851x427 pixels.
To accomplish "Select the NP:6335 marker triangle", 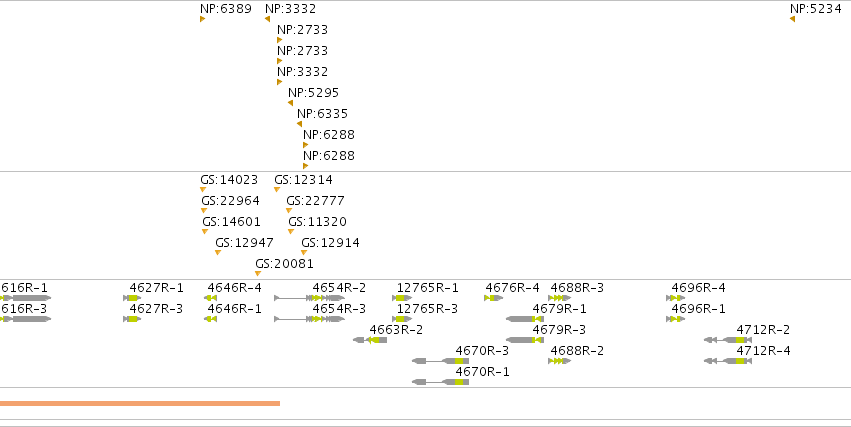I will [299, 124].
